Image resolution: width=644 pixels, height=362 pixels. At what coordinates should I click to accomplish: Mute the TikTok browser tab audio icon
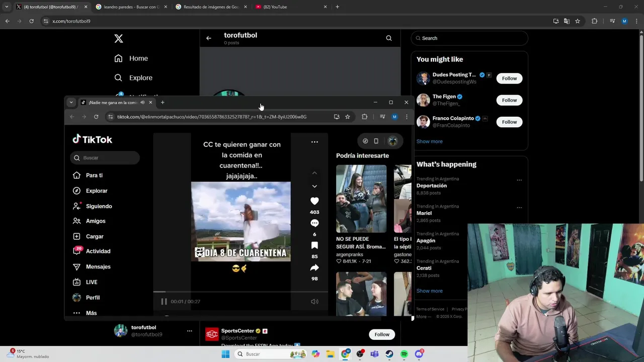(142, 103)
